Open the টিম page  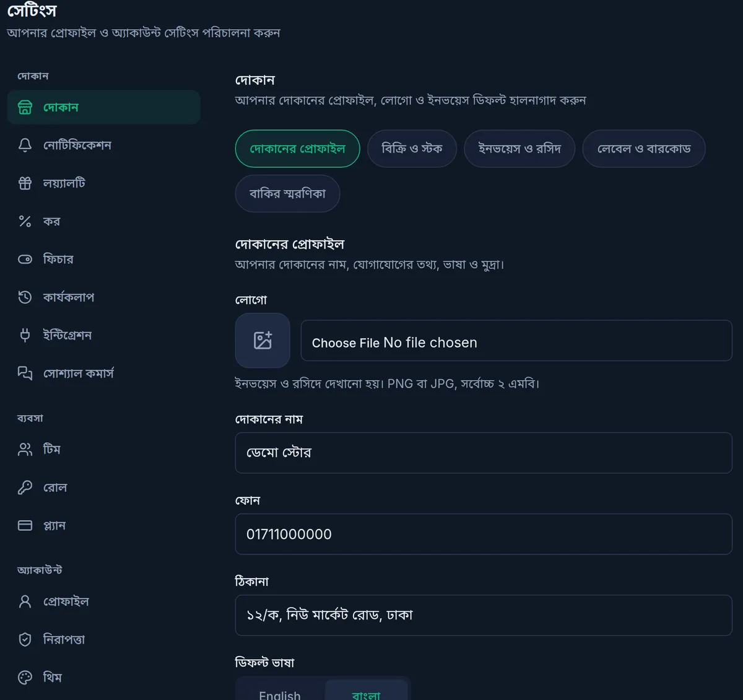tap(104, 449)
